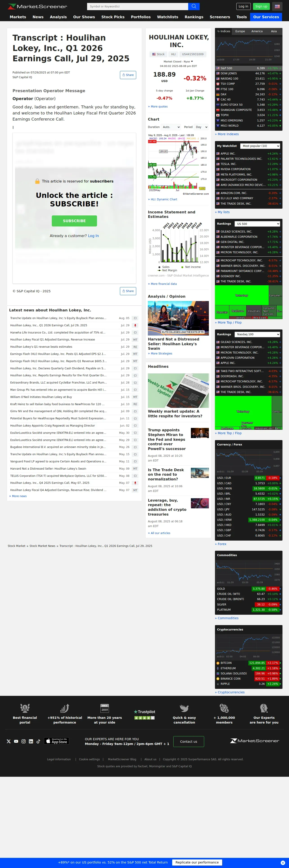Click the Our Experts headset icon
This screenshot has height=868, width=289.
pos(264,708)
